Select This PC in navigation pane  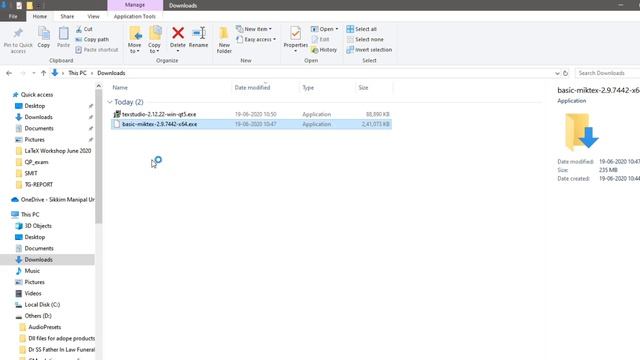click(30, 214)
